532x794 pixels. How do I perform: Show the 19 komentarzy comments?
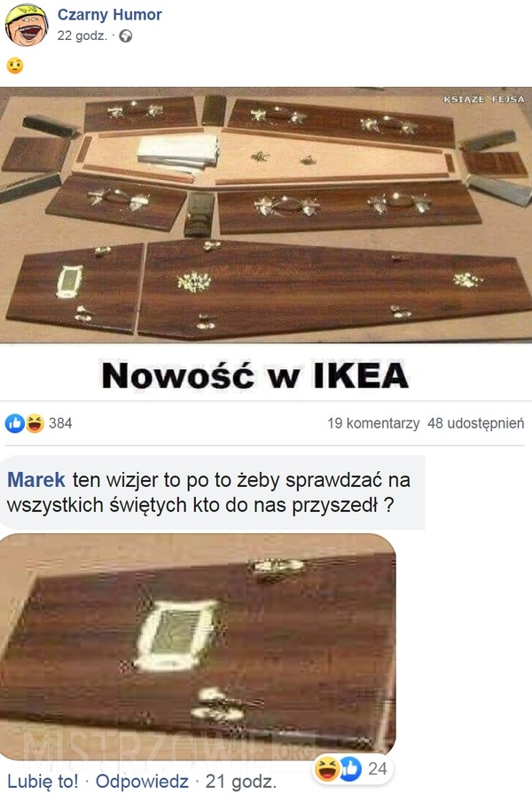point(373,423)
